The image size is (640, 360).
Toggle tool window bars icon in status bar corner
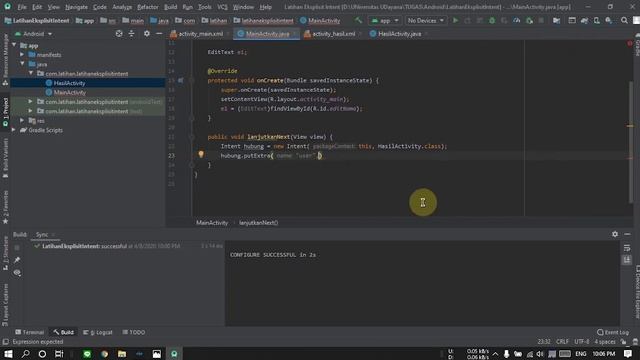point(5,342)
